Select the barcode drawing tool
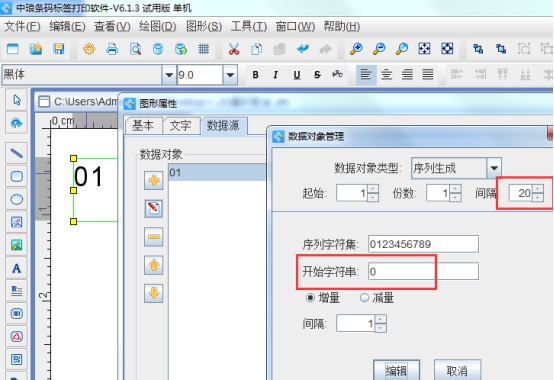This screenshot has height=380, width=554. tap(17, 314)
